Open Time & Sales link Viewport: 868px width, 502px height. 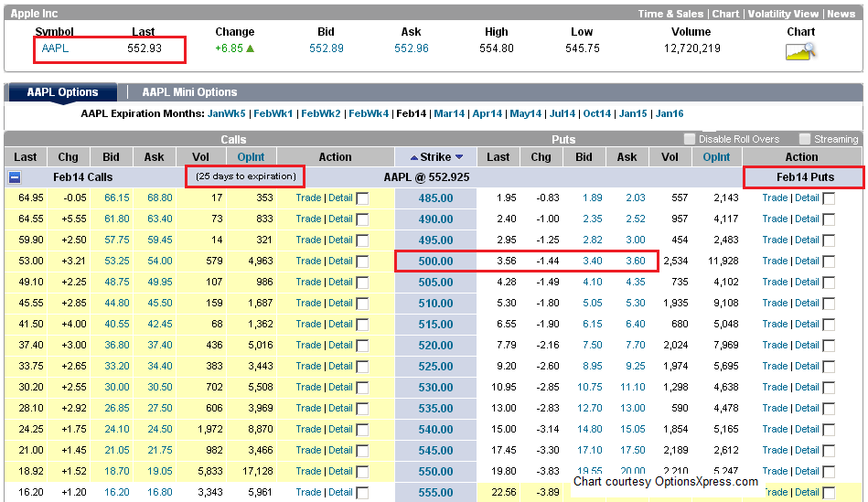[670, 14]
